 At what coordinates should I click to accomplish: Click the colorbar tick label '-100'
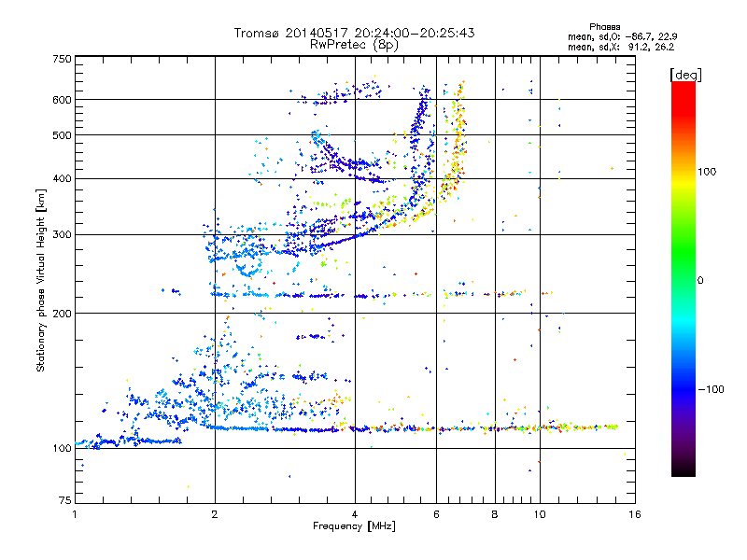711,389
